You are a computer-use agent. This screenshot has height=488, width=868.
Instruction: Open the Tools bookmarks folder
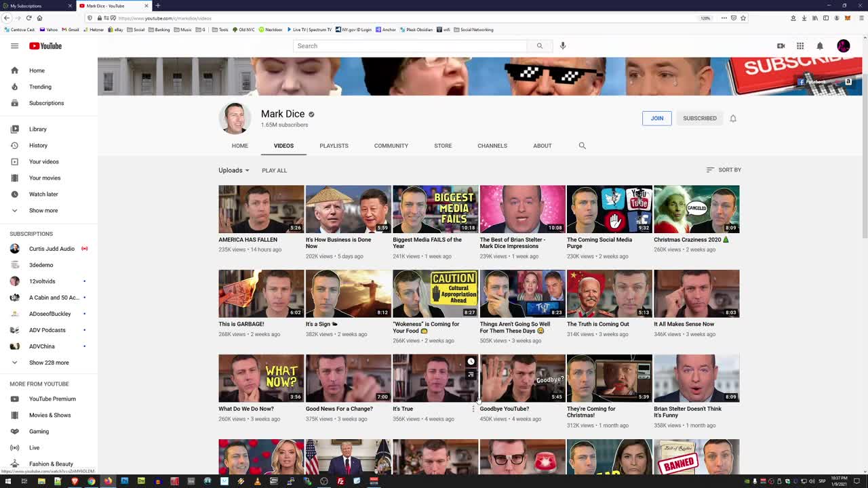click(220, 30)
